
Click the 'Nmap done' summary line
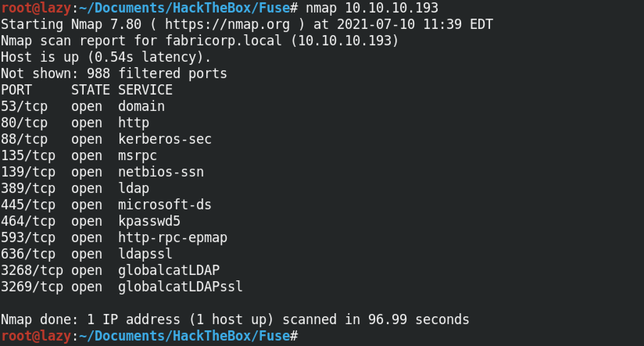pyautogui.click(x=235, y=319)
